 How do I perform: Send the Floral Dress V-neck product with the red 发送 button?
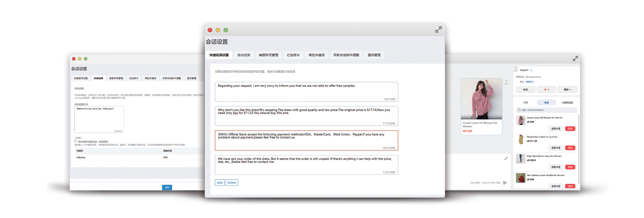point(570,148)
